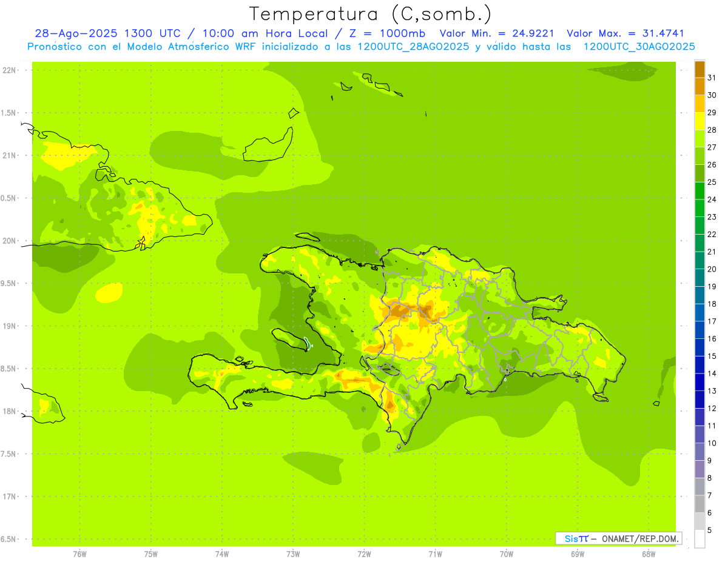Select legend color band between 30 and 31
This screenshot has width=728, height=562.
(699, 86)
